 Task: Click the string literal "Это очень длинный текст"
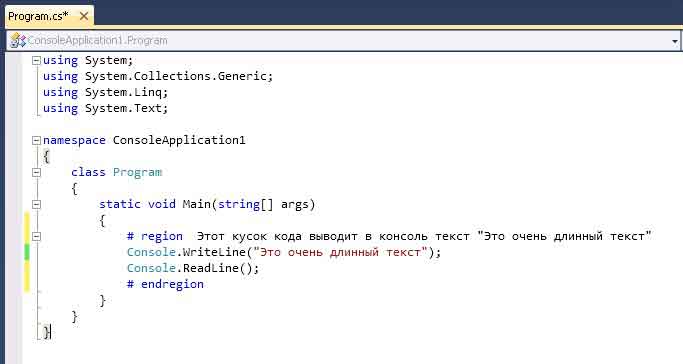point(341,252)
